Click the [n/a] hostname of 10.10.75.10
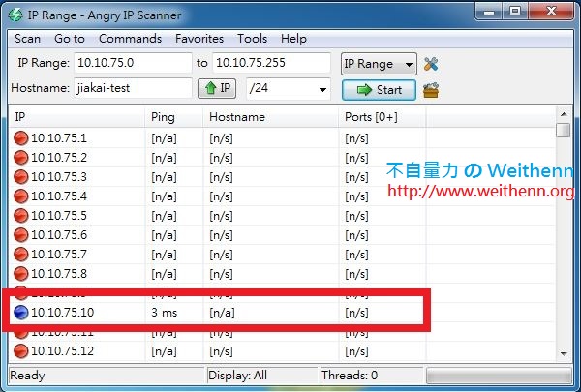 coord(222,313)
